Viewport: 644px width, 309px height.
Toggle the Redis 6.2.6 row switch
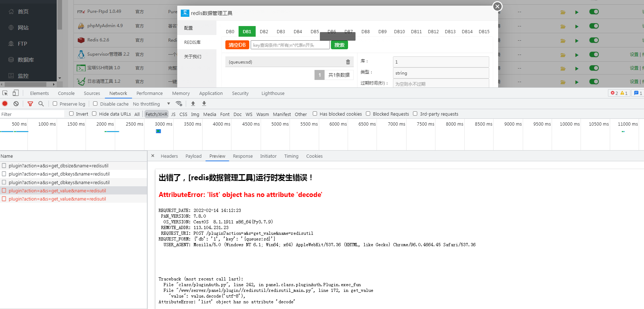594,40
